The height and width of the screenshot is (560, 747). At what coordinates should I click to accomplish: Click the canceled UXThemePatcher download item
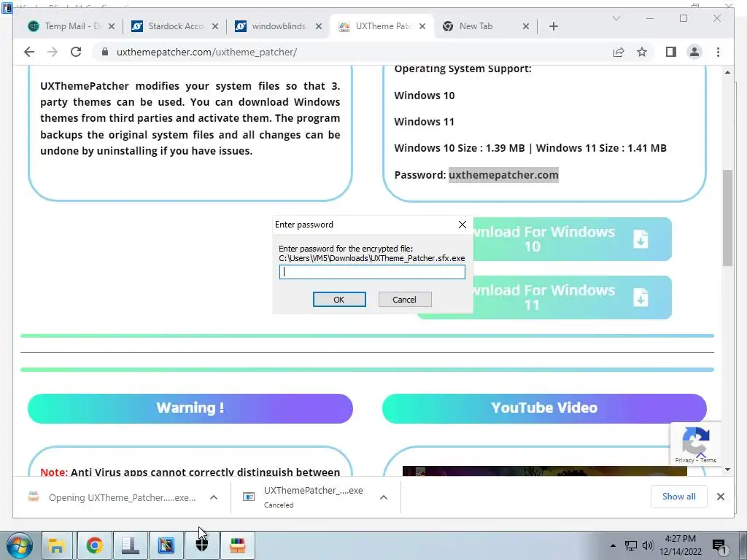[303, 497]
